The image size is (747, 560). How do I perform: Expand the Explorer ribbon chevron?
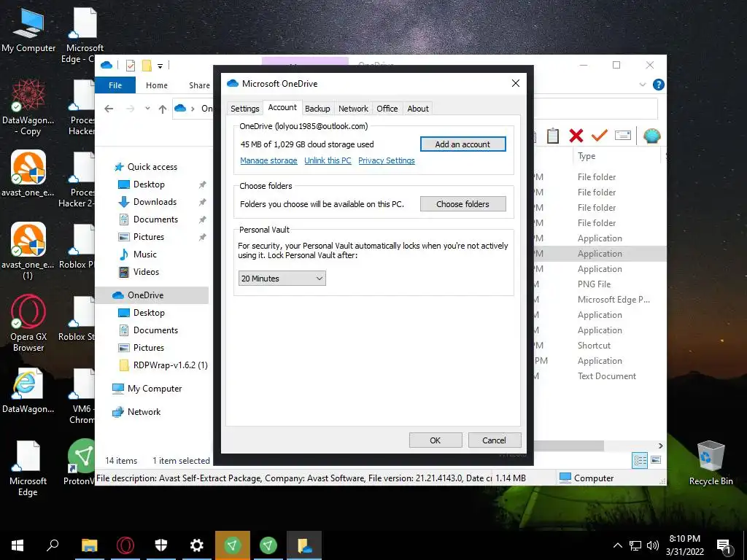pyautogui.click(x=643, y=85)
